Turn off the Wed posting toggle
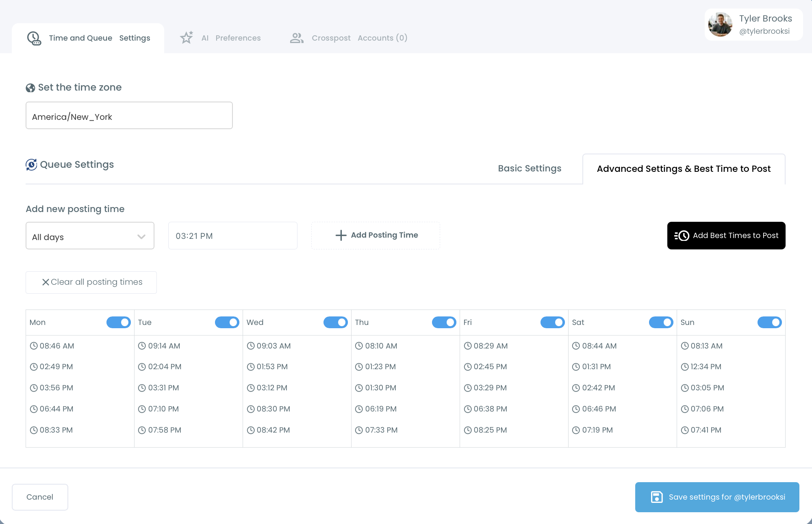The height and width of the screenshot is (524, 812). [336, 323]
